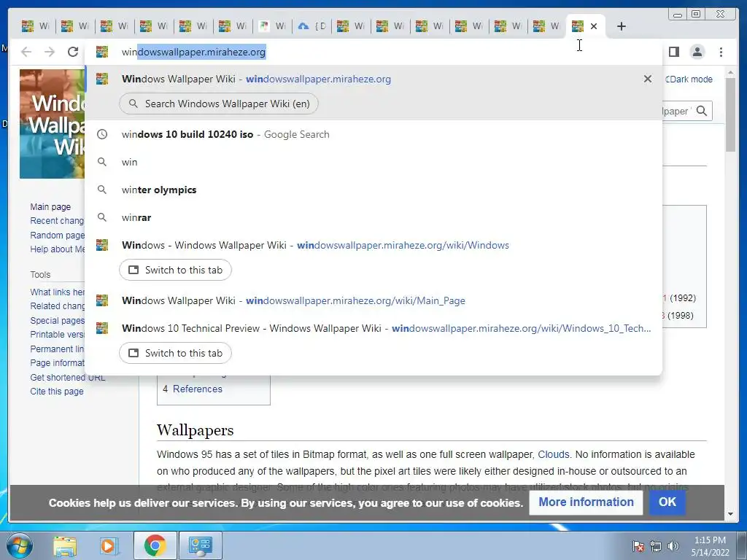Select the wiki/Main_Page suggestion
The width and height of the screenshot is (747, 560).
click(373, 300)
